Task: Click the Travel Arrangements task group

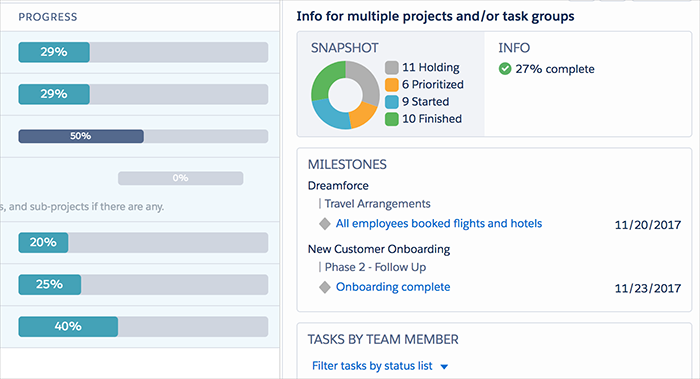Action: (377, 204)
